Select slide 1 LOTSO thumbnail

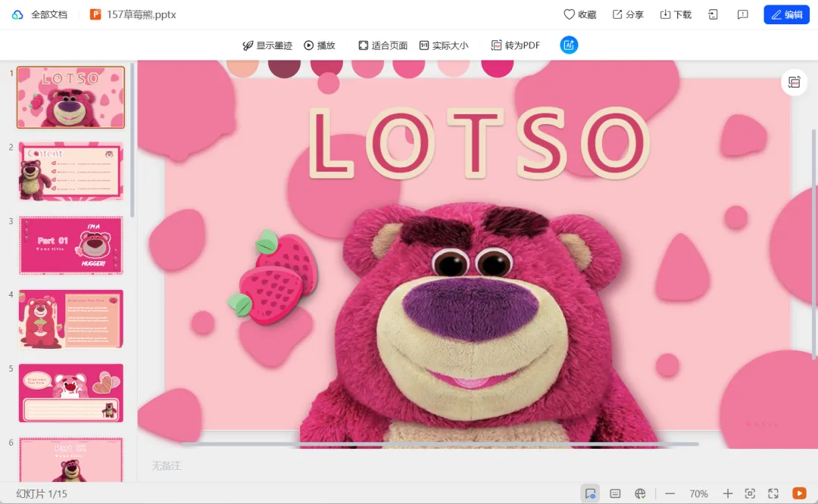pyautogui.click(x=71, y=97)
